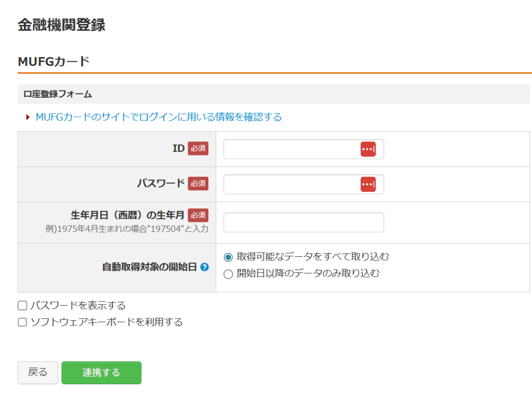532x394 pixels.
Task: Click the 口座登録フォーム section header
Action: (x=58, y=94)
